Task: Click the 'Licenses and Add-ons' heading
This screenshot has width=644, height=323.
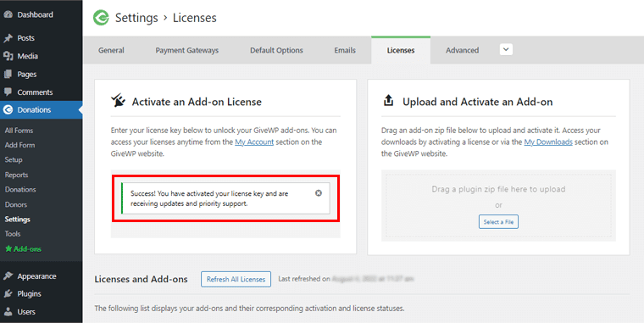Action: click(141, 280)
